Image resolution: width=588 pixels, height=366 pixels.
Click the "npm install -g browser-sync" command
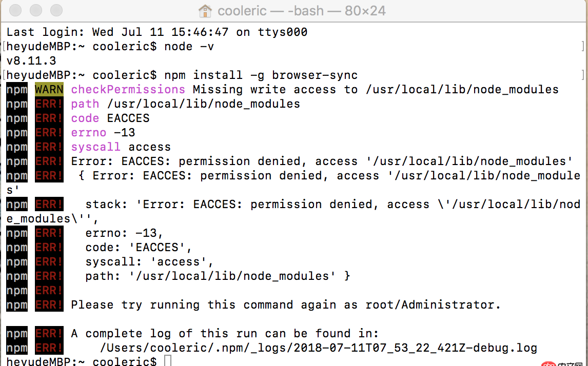pyautogui.click(x=261, y=75)
